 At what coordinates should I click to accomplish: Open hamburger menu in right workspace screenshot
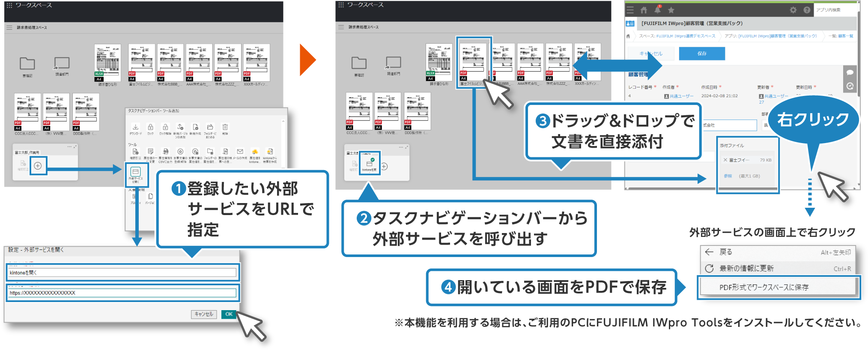pyautogui.click(x=341, y=27)
